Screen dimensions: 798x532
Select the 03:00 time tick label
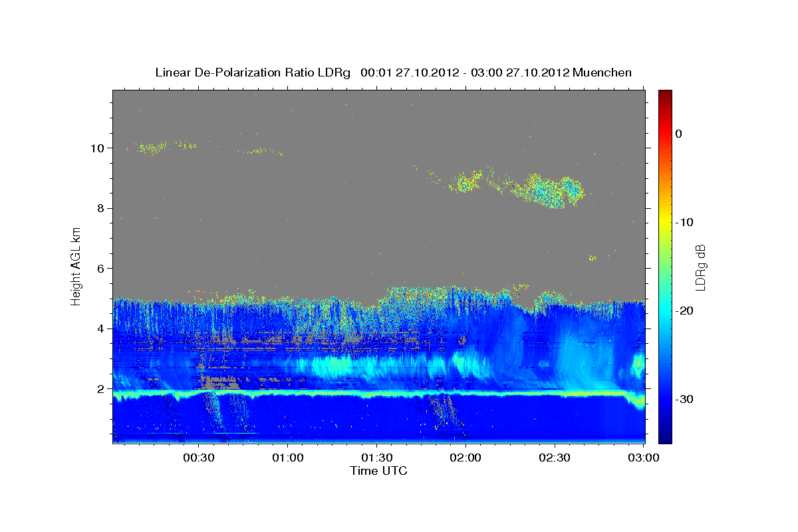643,458
